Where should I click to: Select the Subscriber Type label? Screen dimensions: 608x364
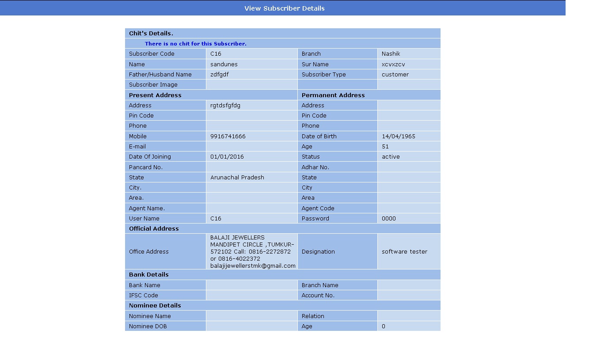click(324, 75)
